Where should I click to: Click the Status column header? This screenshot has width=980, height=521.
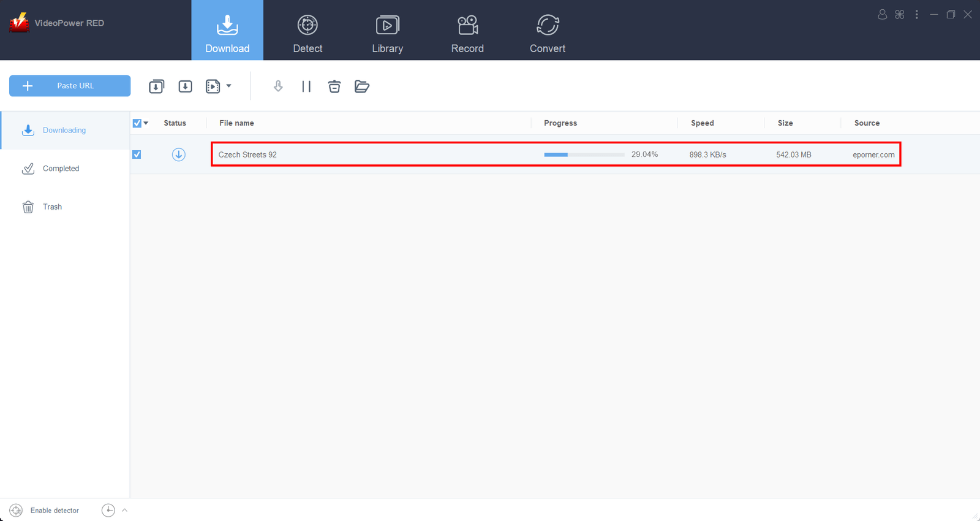point(175,123)
